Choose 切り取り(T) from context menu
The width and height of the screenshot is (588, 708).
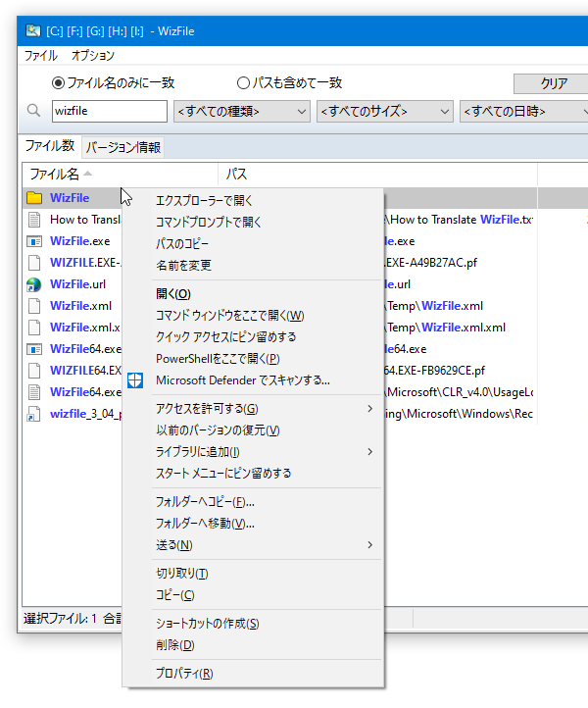click(x=253, y=574)
